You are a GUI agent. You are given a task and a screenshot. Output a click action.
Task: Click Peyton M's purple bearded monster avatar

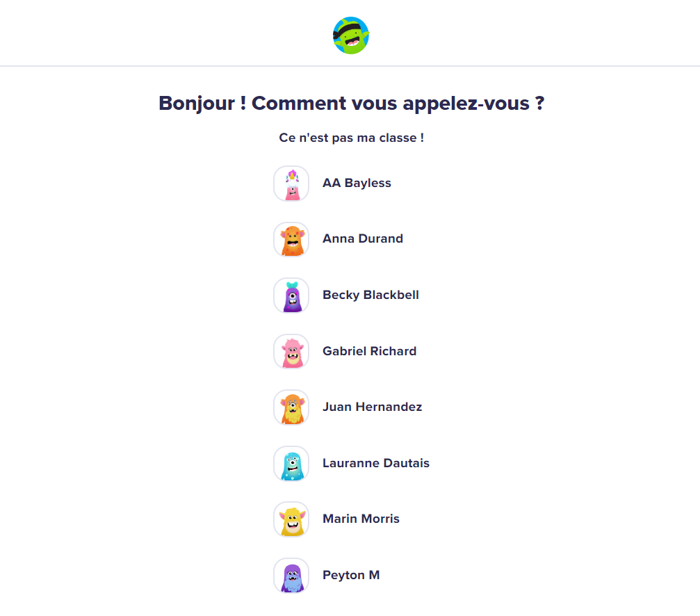pyautogui.click(x=291, y=576)
